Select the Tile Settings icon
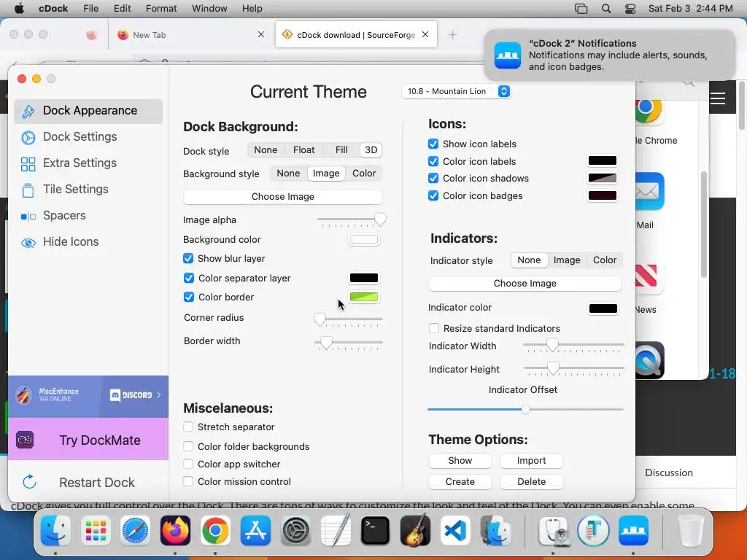747x560 pixels. pyautogui.click(x=28, y=190)
